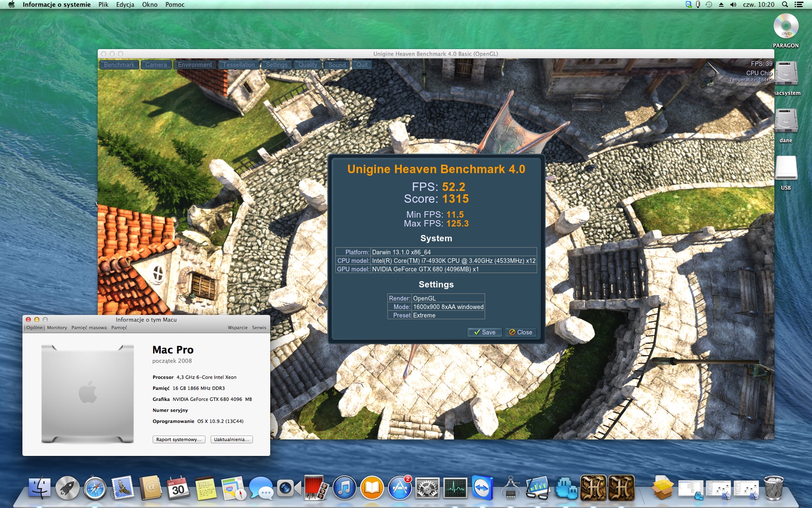The image size is (812, 508).
Task: Open Heaven's Camera menu
Action: [x=156, y=65]
